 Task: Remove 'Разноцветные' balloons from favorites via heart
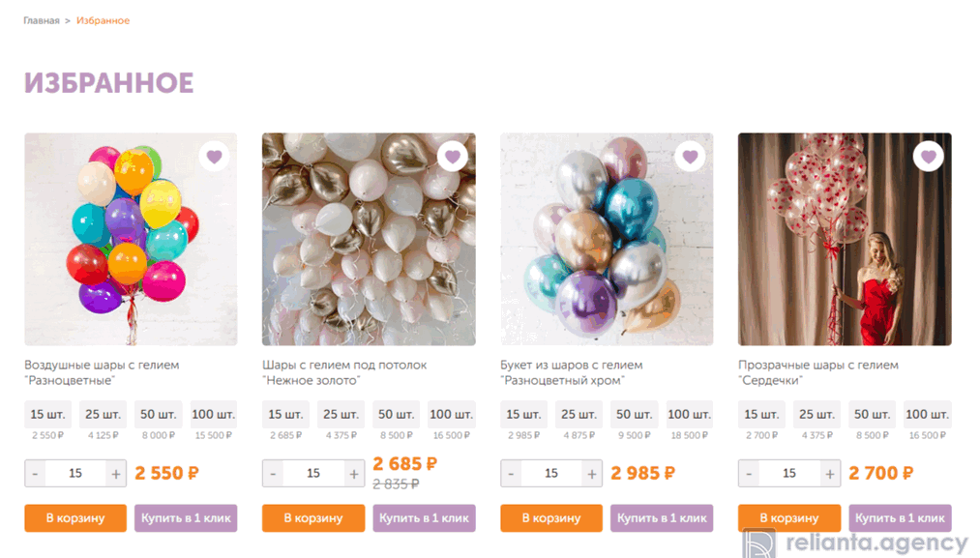click(x=215, y=157)
